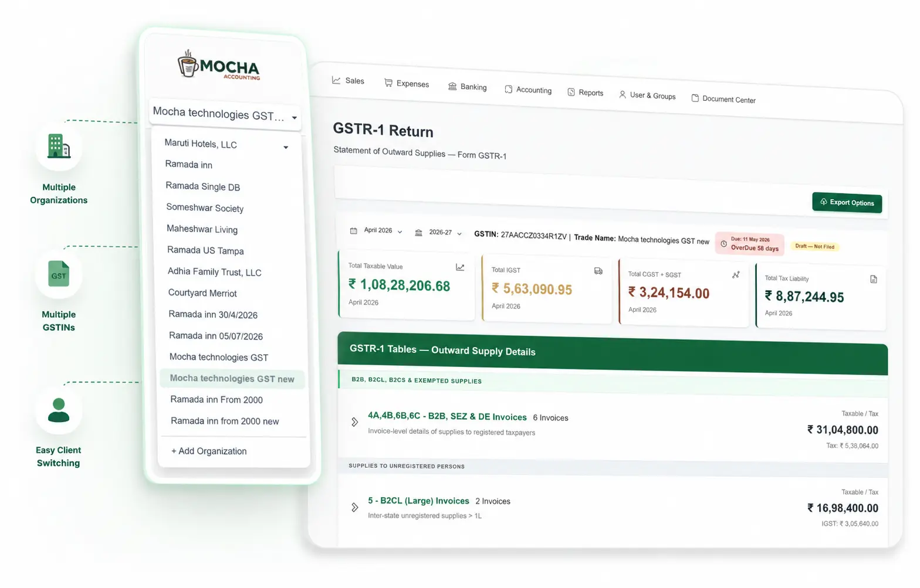The width and height of the screenshot is (920, 588).
Task: Click the Draft — Not Filed status badge
Action: click(x=814, y=247)
